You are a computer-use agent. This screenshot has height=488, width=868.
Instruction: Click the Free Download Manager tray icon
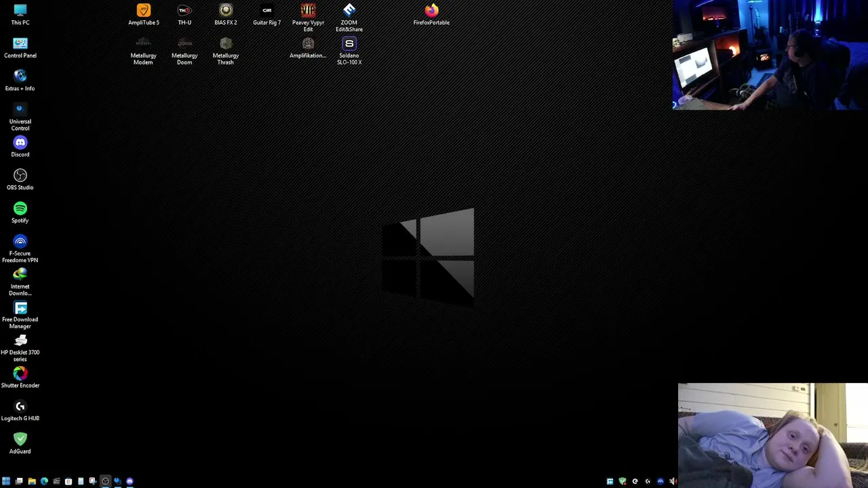[610, 481]
